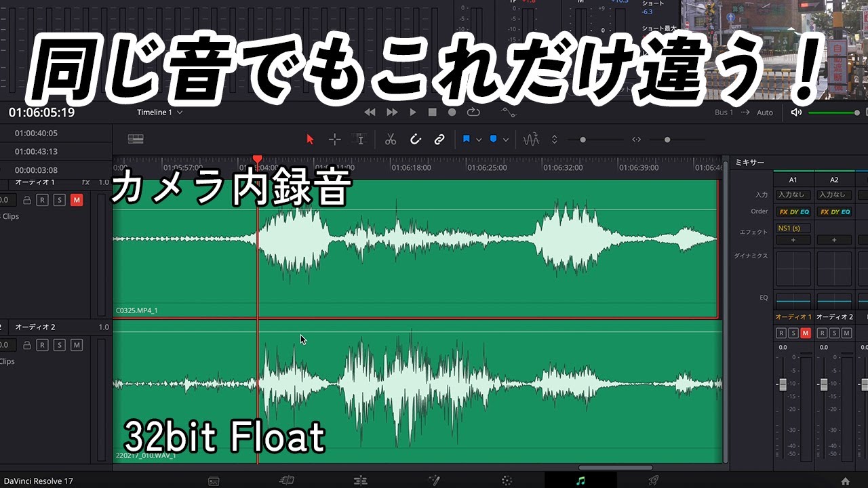Screen dimensions: 868x488
Task: Click the speaker mute icon
Action: 796,113
